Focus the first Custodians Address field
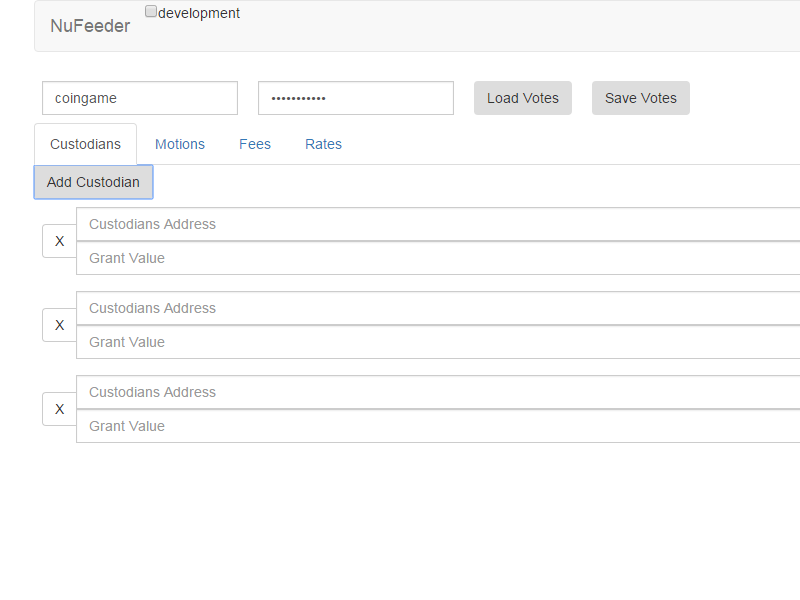800x600 pixels. (438, 224)
